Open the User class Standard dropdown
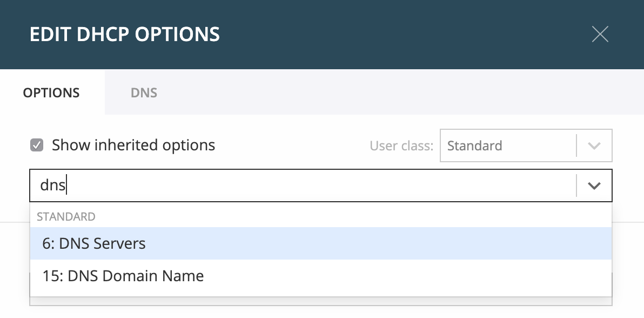 tap(526, 145)
